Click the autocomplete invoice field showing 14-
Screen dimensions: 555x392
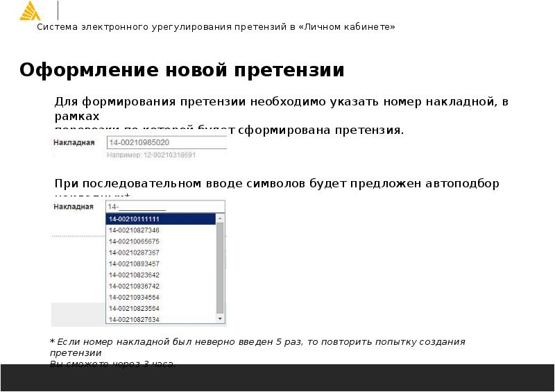coord(165,207)
